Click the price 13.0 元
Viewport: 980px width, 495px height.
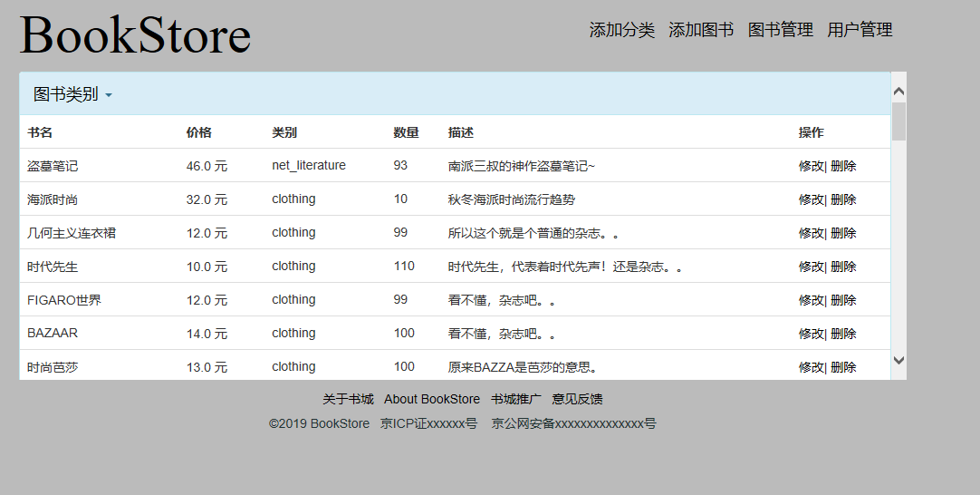tap(207, 367)
